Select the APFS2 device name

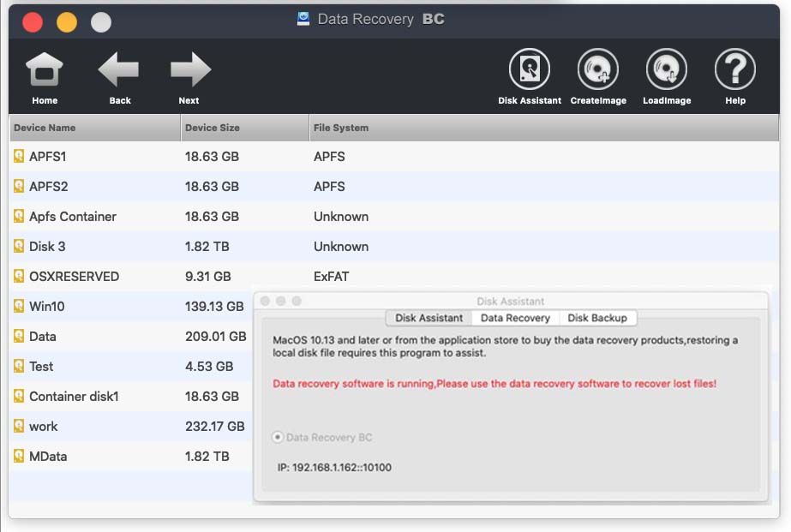coord(49,186)
